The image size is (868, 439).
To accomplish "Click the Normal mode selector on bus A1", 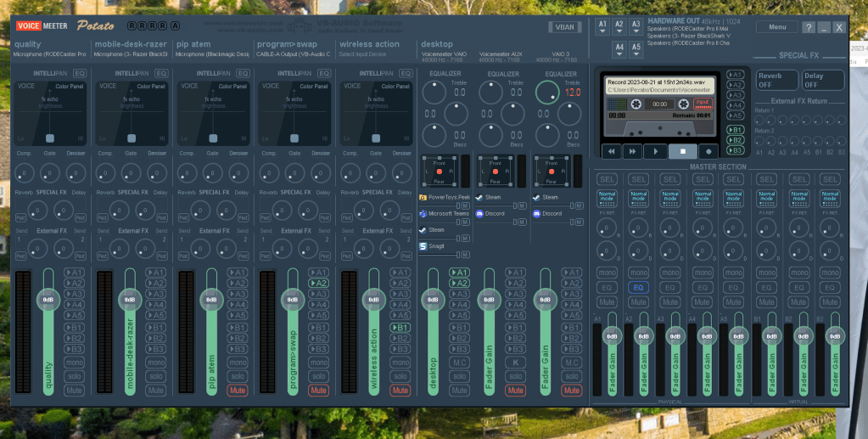I will [608, 199].
